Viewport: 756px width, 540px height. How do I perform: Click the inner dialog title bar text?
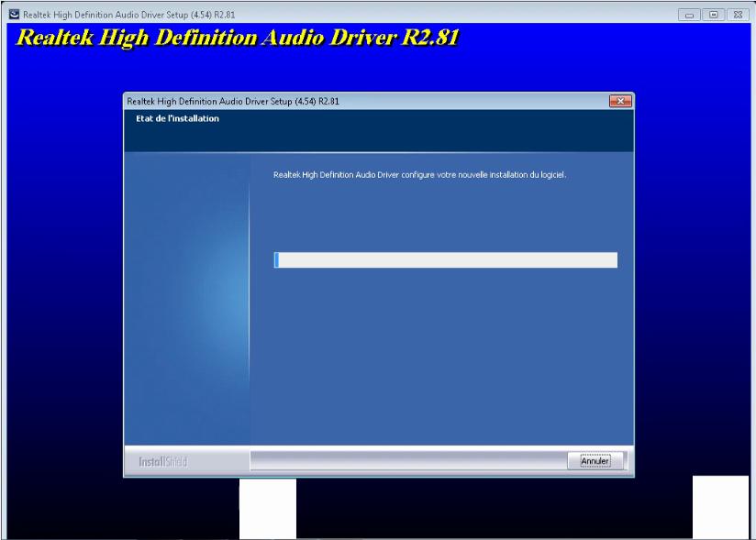(233, 101)
